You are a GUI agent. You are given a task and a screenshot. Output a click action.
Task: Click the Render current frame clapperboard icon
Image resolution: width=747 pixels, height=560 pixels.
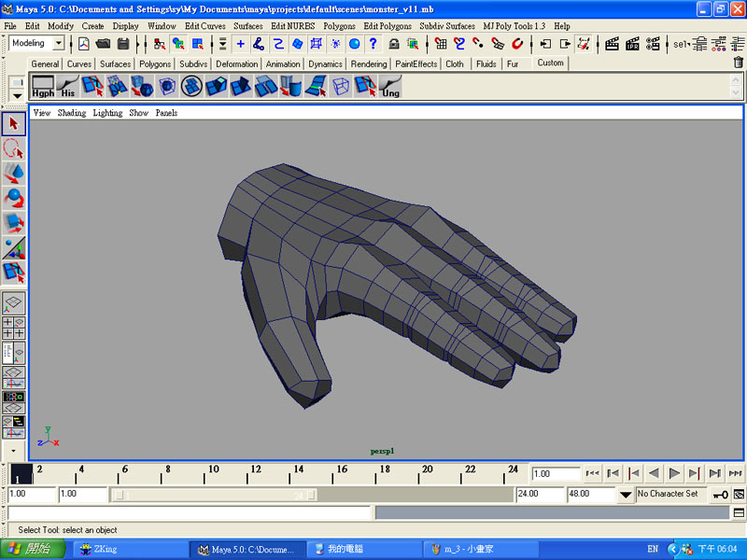click(612, 44)
